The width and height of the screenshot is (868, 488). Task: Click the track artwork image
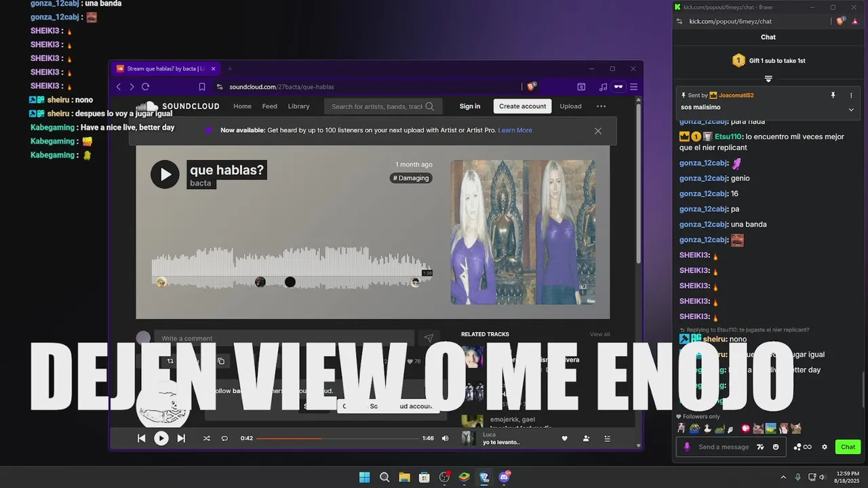click(x=523, y=232)
